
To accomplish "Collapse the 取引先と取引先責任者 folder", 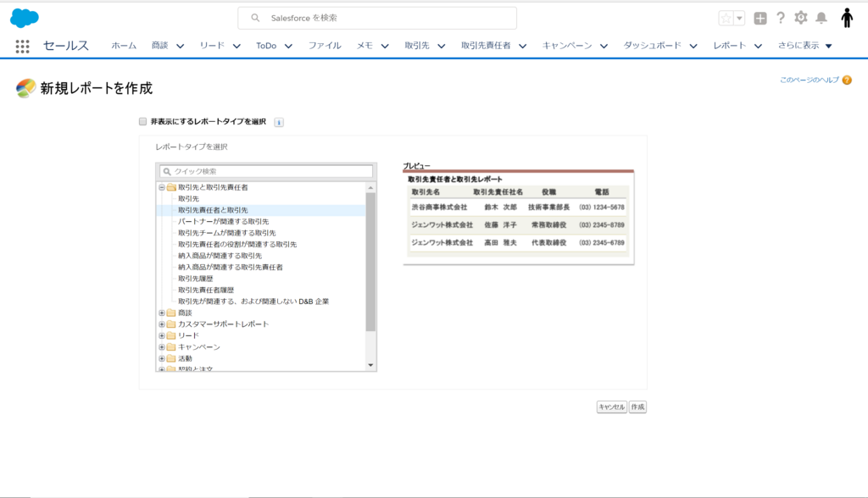I will (x=162, y=187).
